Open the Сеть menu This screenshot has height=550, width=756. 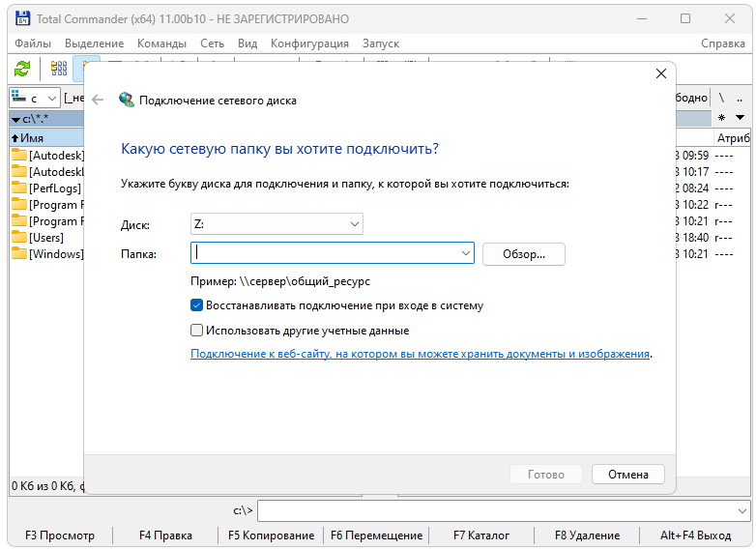(x=212, y=43)
